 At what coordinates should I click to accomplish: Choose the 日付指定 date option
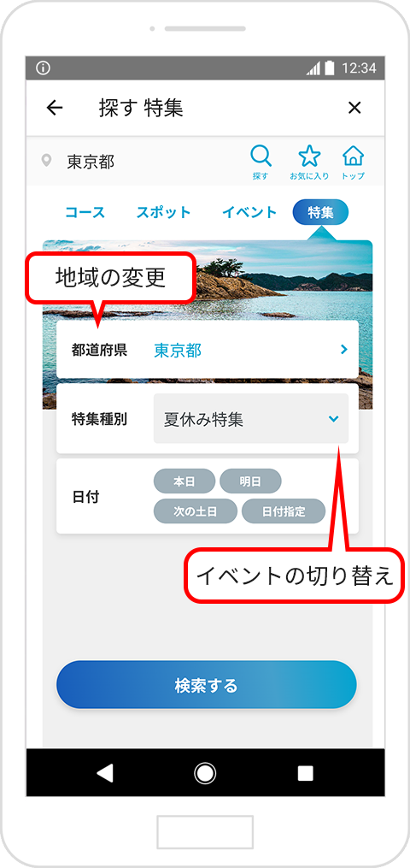tap(284, 511)
